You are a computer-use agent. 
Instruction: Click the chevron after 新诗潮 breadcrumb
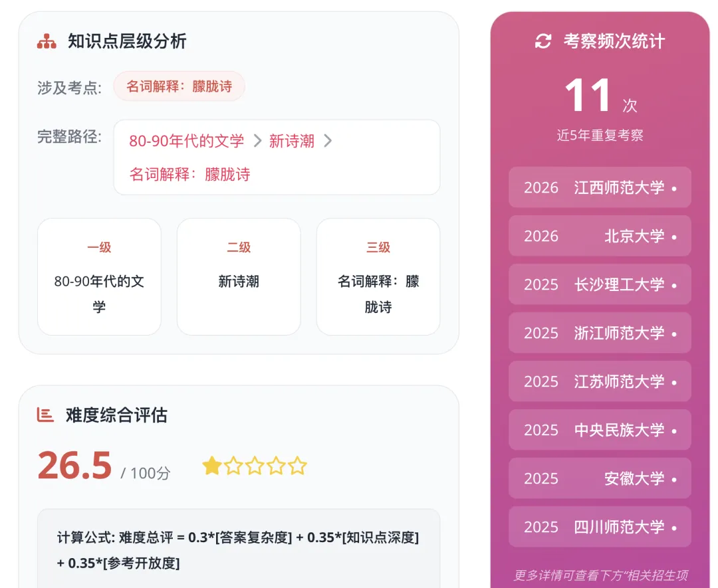coord(328,141)
